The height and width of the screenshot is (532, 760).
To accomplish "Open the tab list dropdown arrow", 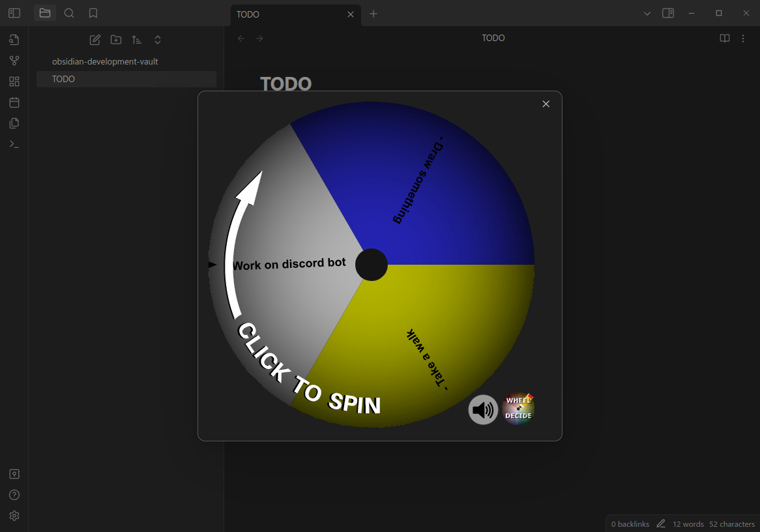I will (x=647, y=13).
